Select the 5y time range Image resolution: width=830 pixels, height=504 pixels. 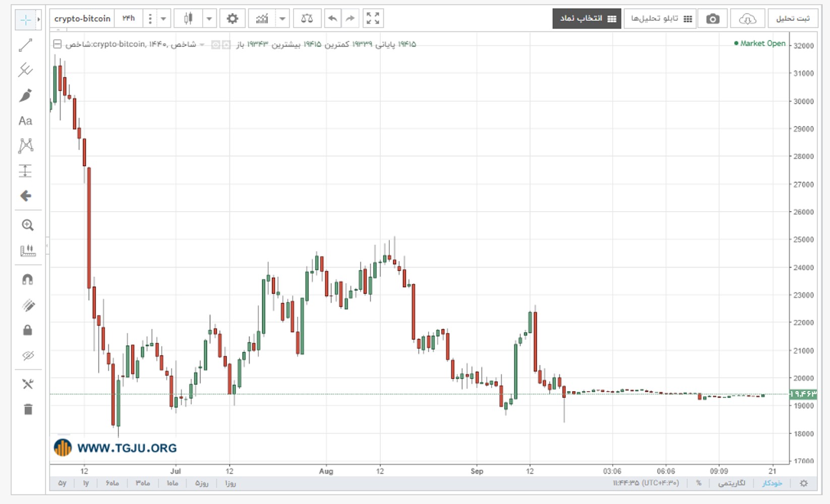point(62,483)
